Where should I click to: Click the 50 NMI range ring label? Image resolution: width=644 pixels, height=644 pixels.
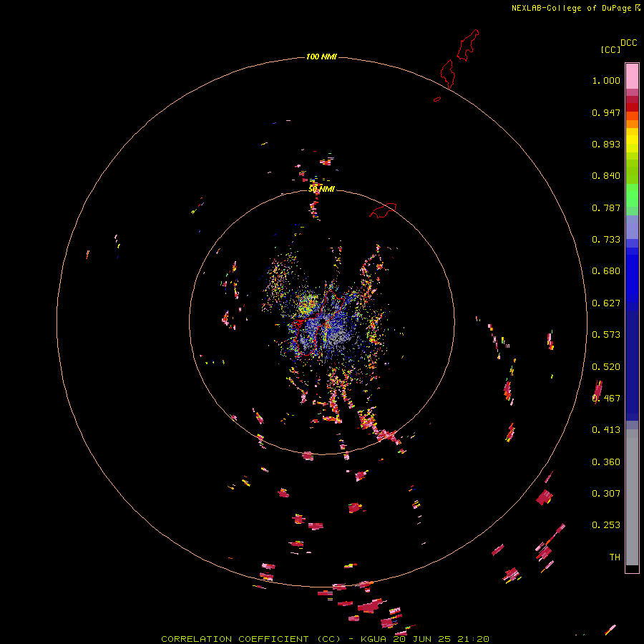pyautogui.click(x=321, y=189)
